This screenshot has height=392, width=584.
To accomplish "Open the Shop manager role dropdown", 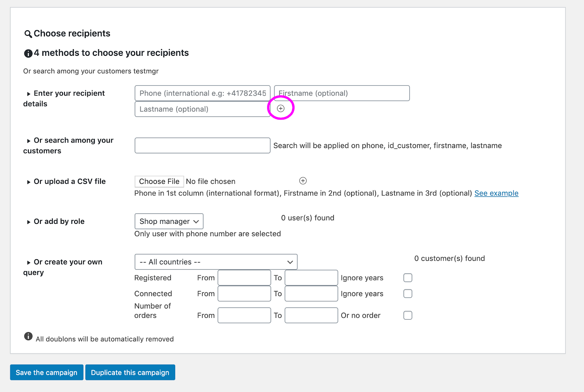I will pyautogui.click(x=169, y=221).
